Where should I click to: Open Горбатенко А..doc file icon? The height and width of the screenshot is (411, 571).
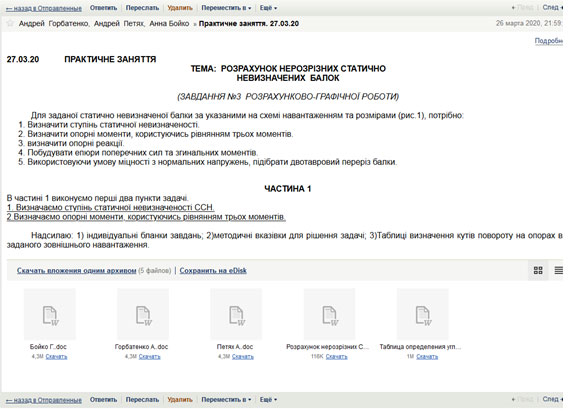143,315
